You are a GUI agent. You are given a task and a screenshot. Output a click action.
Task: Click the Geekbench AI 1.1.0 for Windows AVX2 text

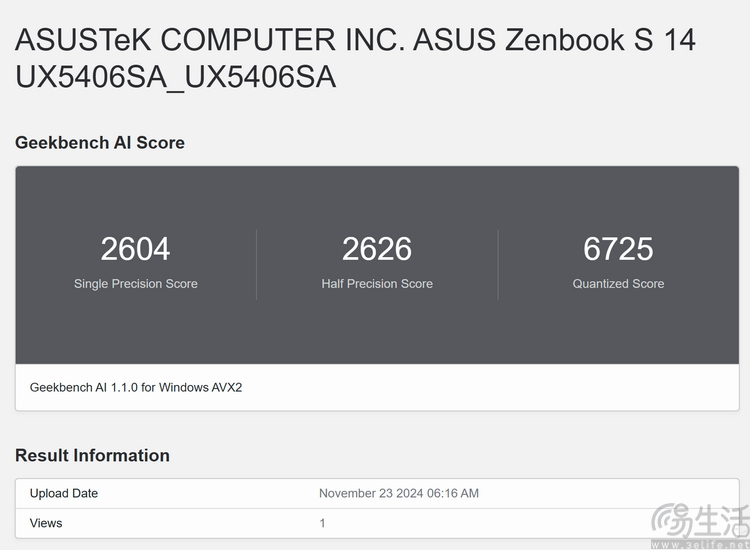(136, 387)
